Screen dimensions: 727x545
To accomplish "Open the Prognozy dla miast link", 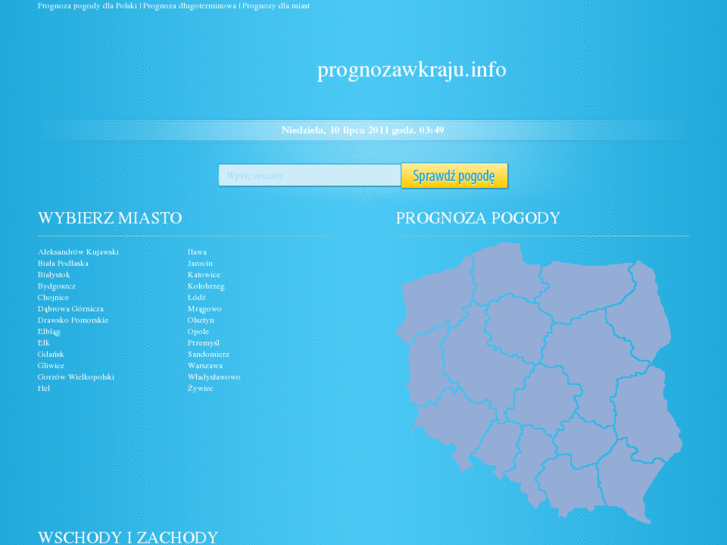I will [x=276, y=6].
